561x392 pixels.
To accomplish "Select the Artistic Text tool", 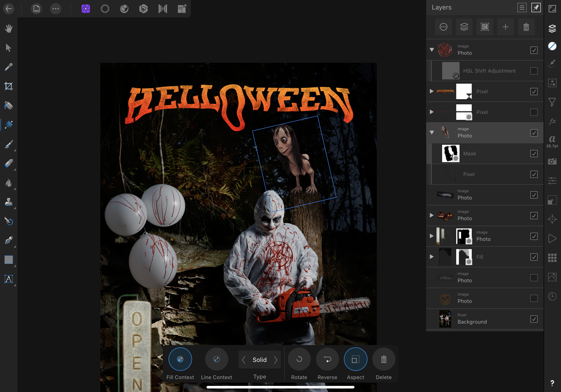I will point(8,279).
